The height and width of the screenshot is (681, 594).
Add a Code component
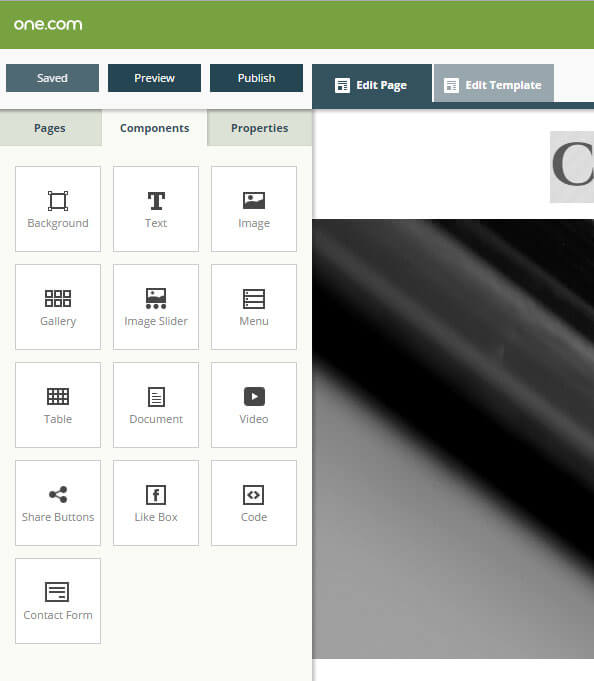pyautogui.click(x=254, y=503)
